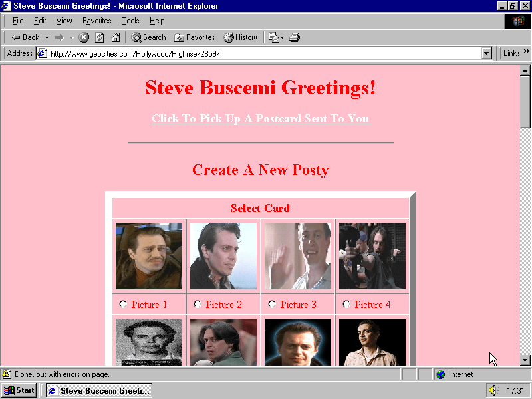This screenshot has height=399, width=532.
Task: Click the Back arrow toolbar icon
Action: pyautogui.click(x=17, y=37)
